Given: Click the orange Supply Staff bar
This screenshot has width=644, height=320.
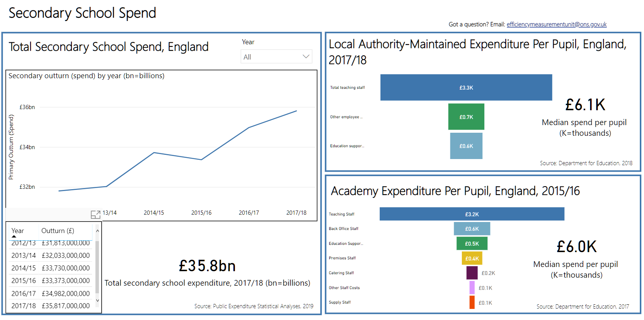Looking at the screenshot, I should point(472,302).
